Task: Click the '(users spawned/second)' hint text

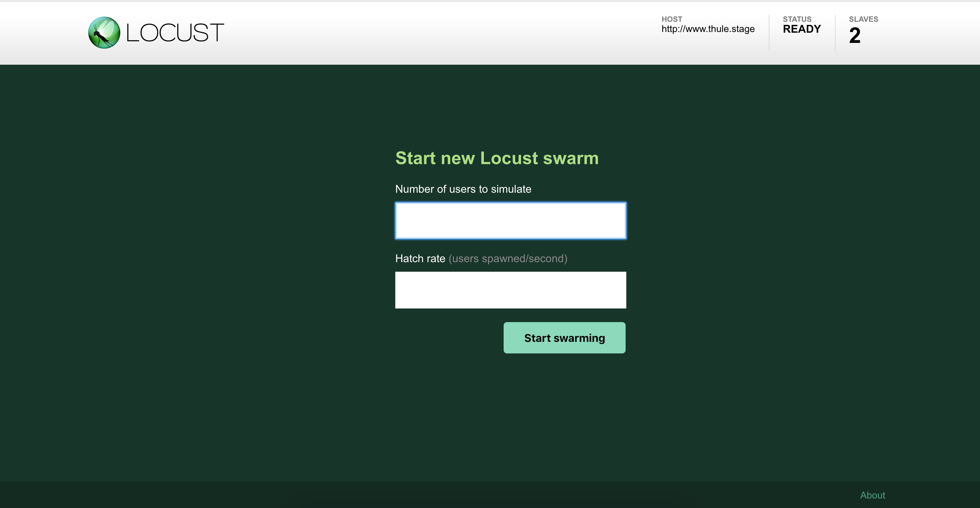Action: point(508,258)
